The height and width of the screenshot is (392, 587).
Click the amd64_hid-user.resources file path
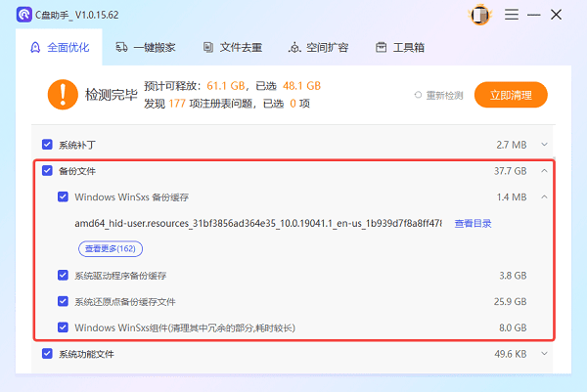pyautogui.click(x=258, y=224)
